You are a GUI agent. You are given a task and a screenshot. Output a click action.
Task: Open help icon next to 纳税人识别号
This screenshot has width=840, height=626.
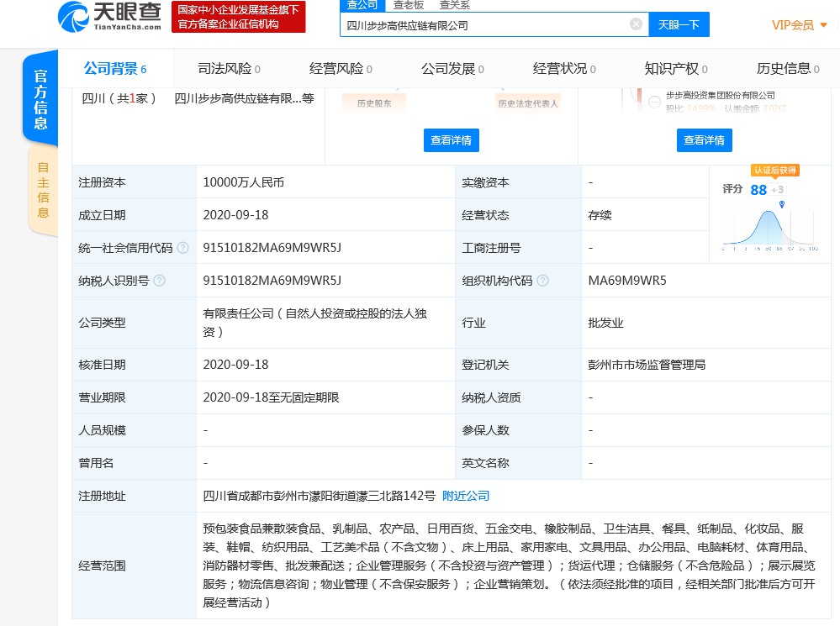[x=159, y=281]
